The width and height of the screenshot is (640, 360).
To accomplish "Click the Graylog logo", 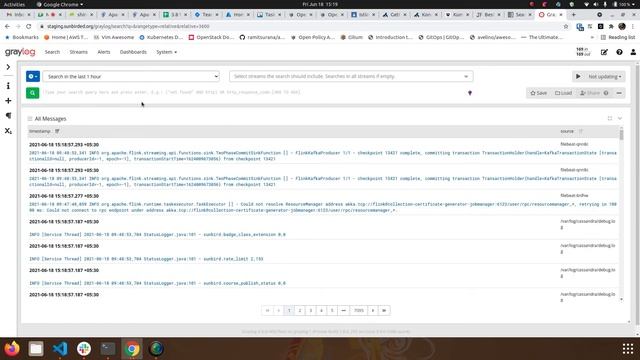I will click(x=20, y=52).
